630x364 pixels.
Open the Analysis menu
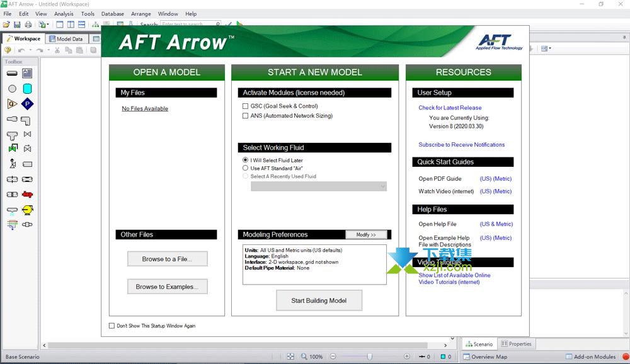click(x=64, y=14)
